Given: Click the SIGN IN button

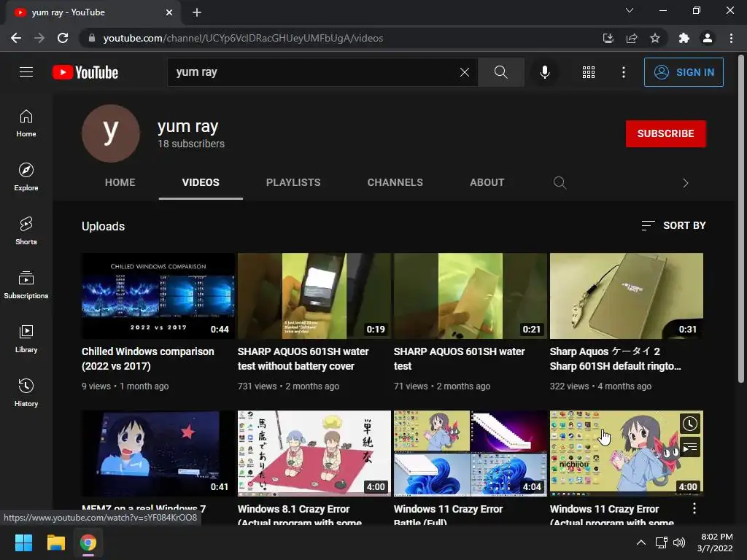Looking at the screenshot, I should pos(684,72).
